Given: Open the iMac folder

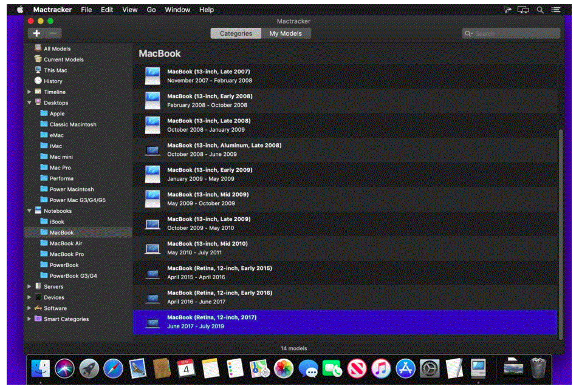Looking at the screenshot, I should point(56,146).
